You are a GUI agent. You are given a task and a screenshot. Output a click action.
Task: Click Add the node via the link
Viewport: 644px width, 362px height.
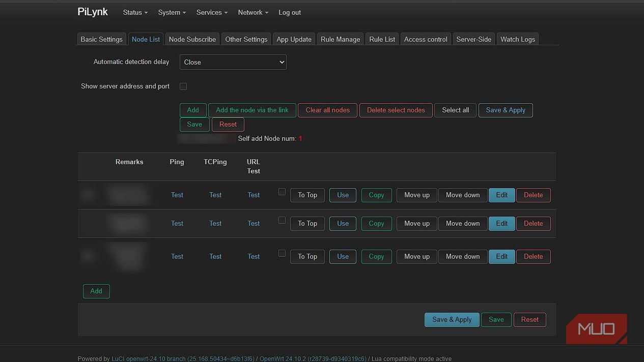pyautogui.click(x=252, y=110)
